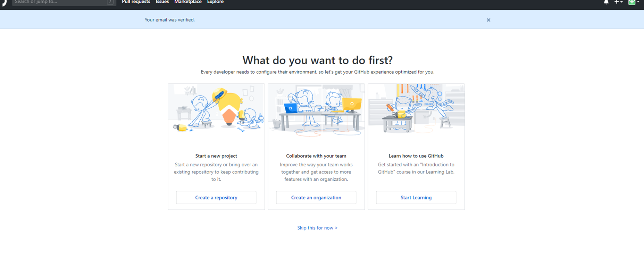Open Pull requests in header
Image resolution: width=644 pixels, height=256 pixels.
click(136, 2)
